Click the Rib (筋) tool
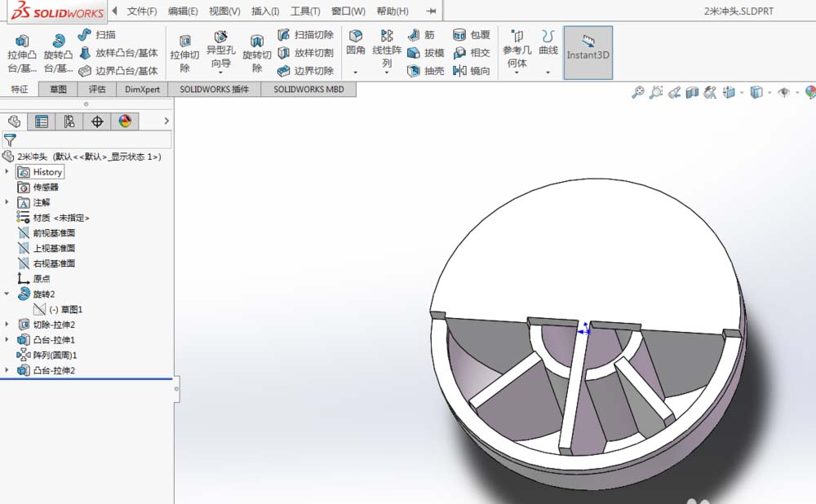816x504 pixels. tap(422, 35)
